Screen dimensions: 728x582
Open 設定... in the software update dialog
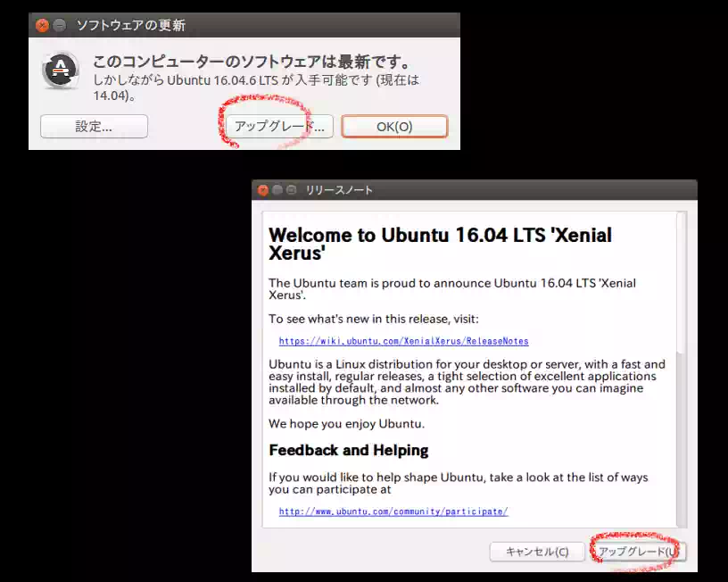94,127
